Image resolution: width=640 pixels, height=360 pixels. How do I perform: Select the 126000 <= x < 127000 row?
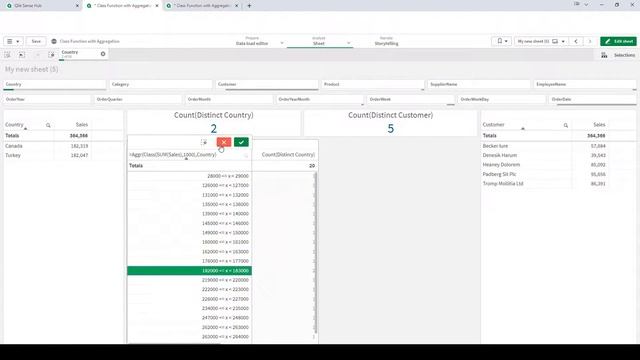189,185
